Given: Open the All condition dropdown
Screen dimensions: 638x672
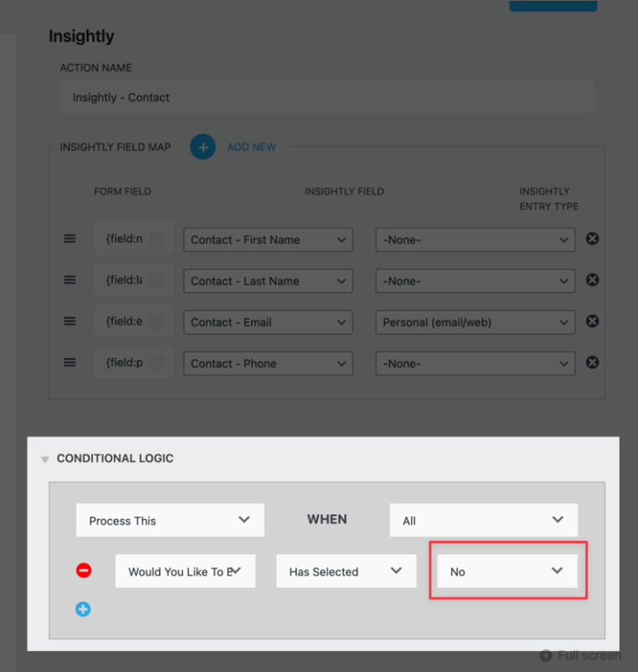Looking at the screenshot, I should pyautogui.click(x=483, y=520).
